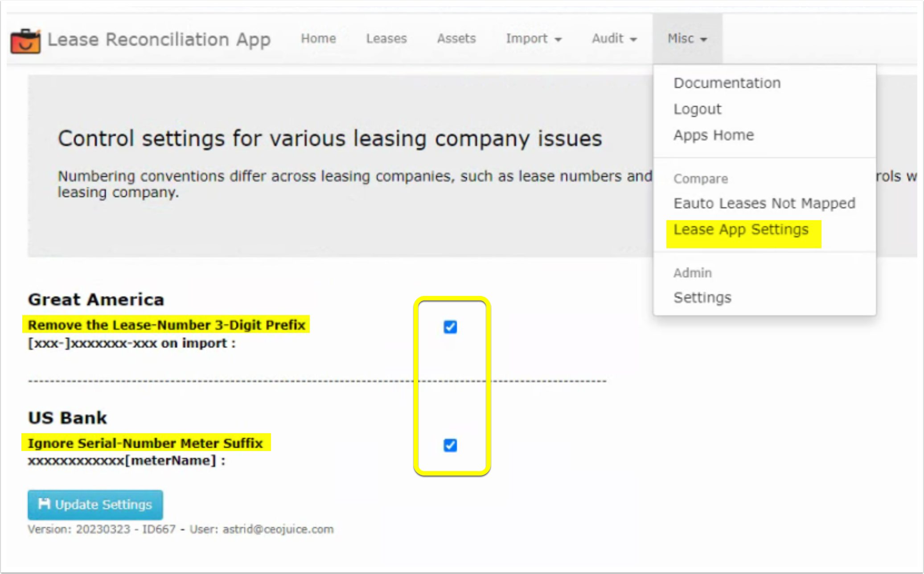Click the Compare section header in menu
This screenshot has width=924, height=574.
[x=701, y=179]
